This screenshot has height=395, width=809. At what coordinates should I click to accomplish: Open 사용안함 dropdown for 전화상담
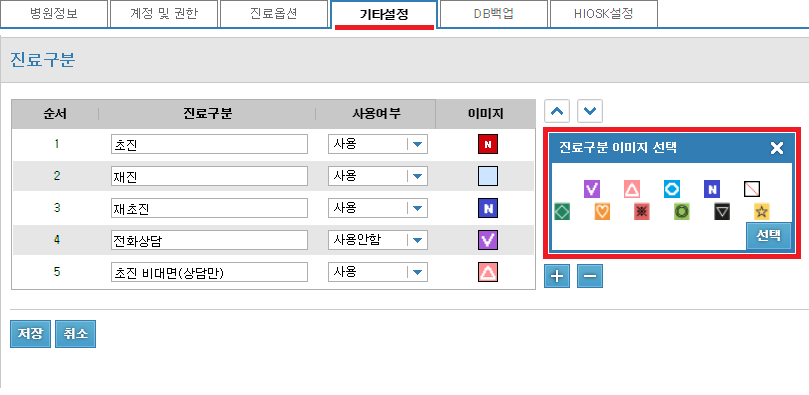tap(378, 240)
